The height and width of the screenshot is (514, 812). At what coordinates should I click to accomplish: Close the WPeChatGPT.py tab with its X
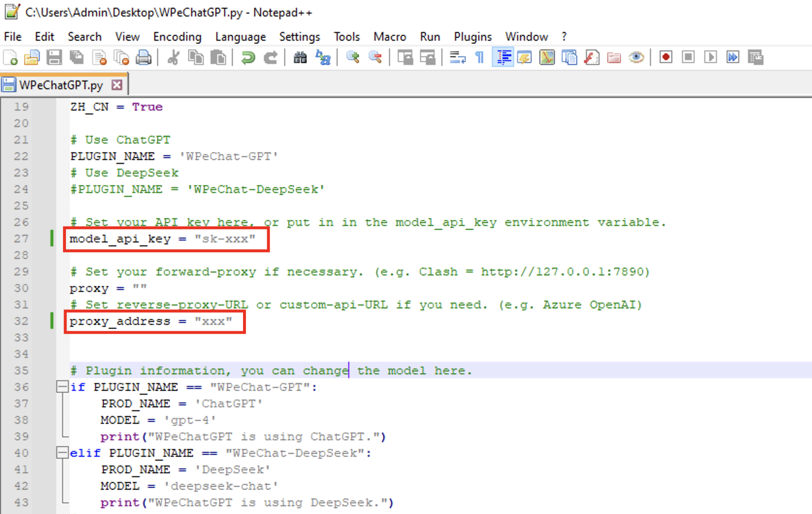117,85
